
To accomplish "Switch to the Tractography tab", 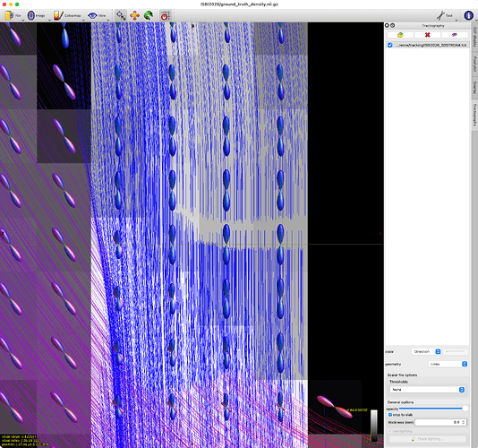I will (474, 115).
